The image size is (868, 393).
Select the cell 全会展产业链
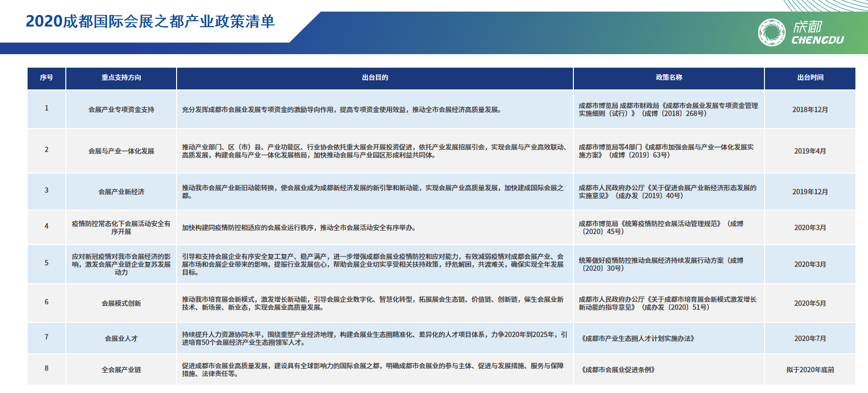click(121, 370)
